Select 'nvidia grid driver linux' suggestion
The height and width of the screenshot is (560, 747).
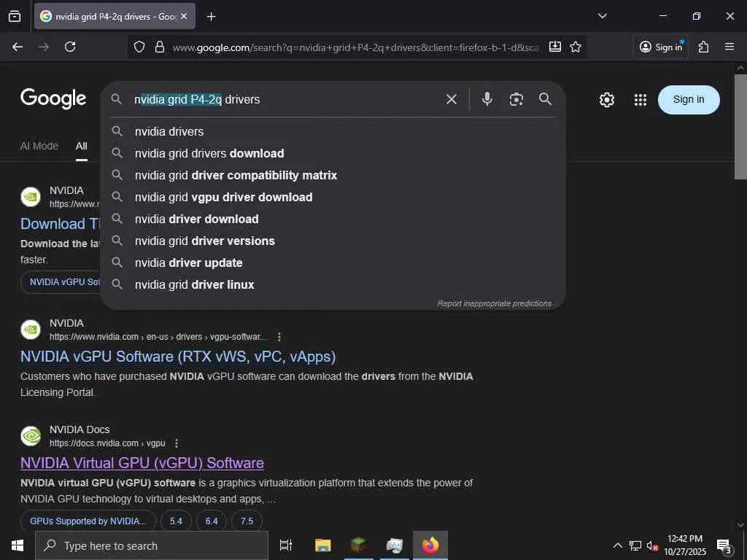point(333,285)
